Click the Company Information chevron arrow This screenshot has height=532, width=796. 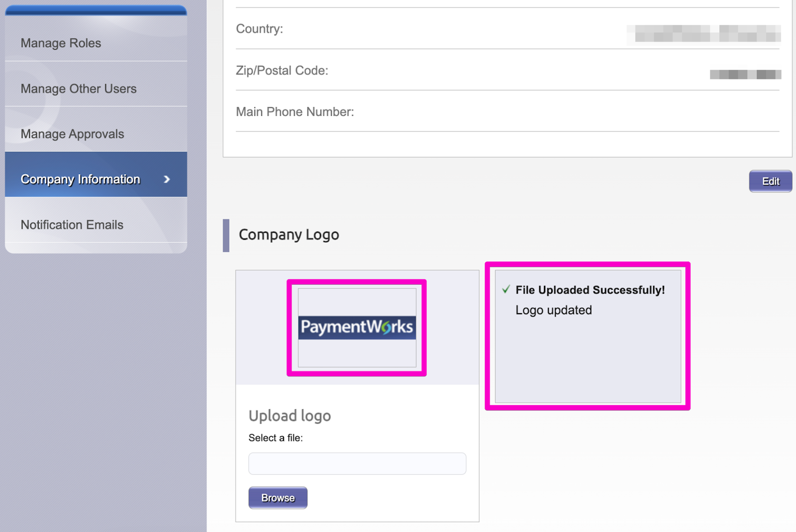167,179
